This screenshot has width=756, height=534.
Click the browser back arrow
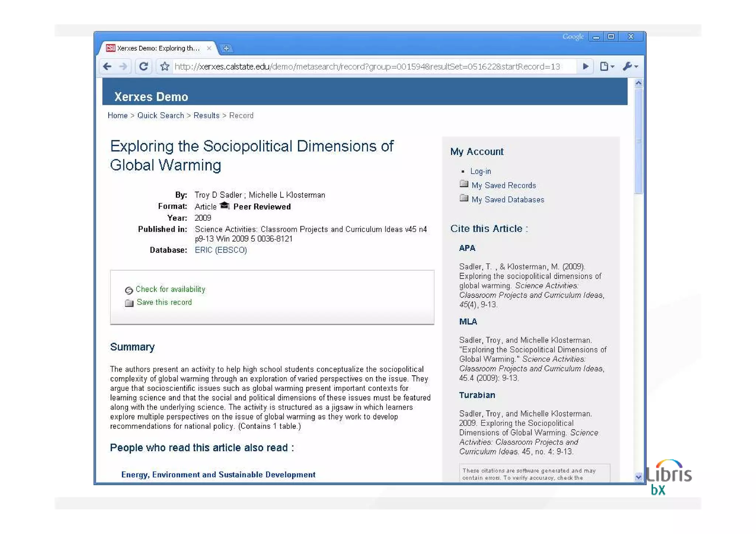pos(107,66)
